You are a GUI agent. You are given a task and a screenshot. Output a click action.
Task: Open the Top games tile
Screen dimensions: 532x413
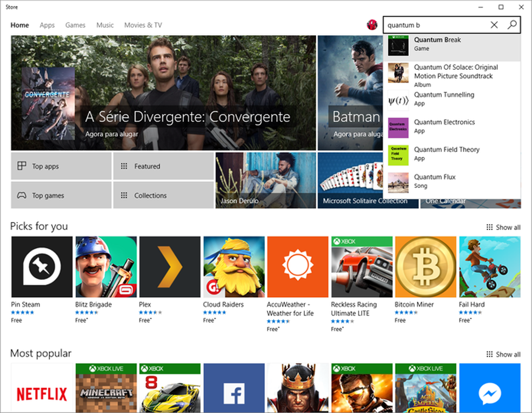click(61, 195)
